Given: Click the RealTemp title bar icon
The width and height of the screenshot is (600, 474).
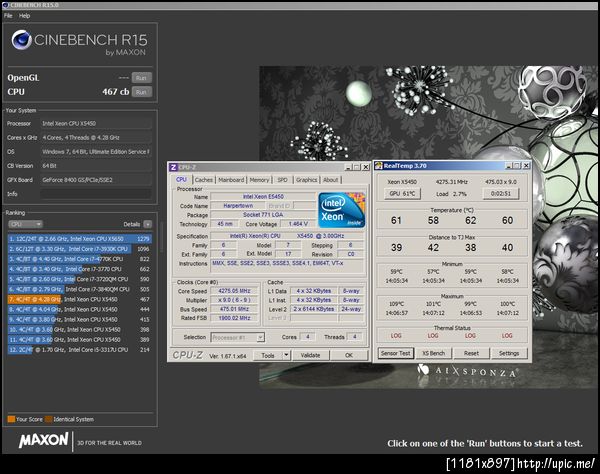Looking at the screenshot, I should tap(378, 166).
